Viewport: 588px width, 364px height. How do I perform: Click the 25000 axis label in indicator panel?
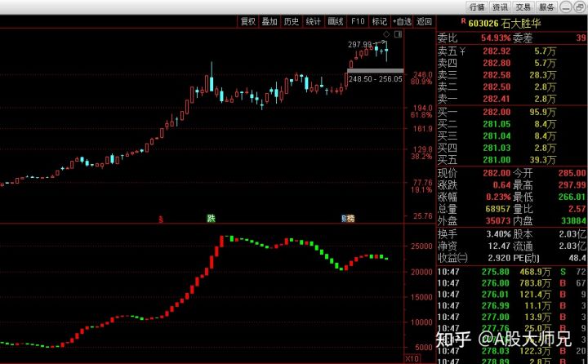(x=421, y=246)
